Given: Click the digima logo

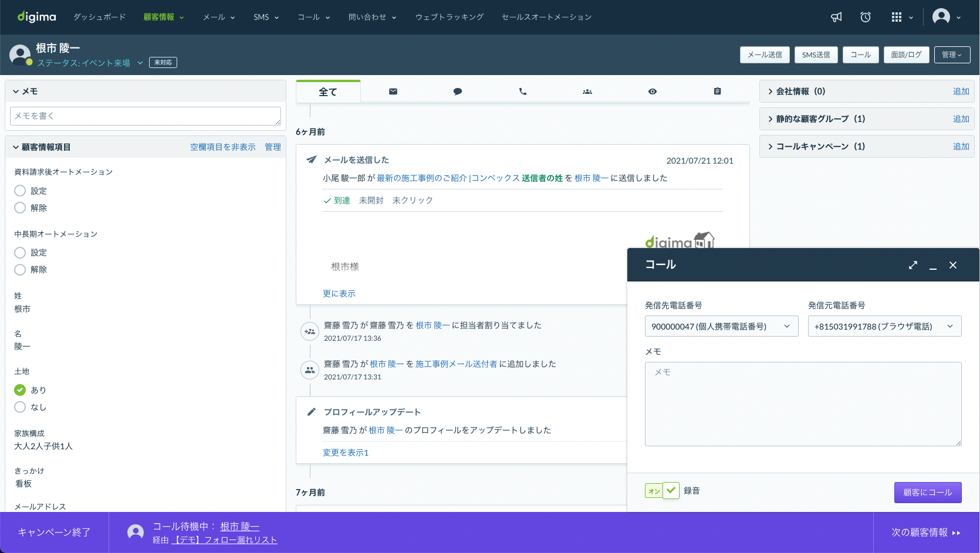Looking at the screenshot, I should pyautogui.click(x=36, y=16).
